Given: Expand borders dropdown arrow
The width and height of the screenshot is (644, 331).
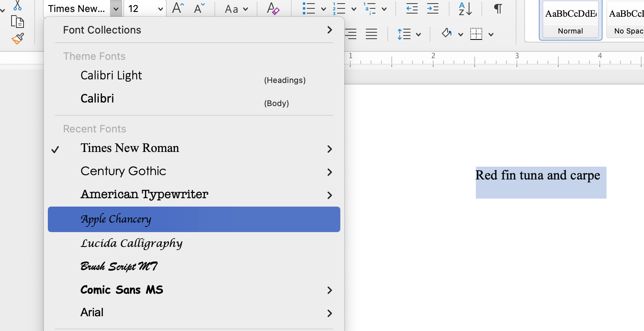Looking at the screenshot, I should coord(491,34).
